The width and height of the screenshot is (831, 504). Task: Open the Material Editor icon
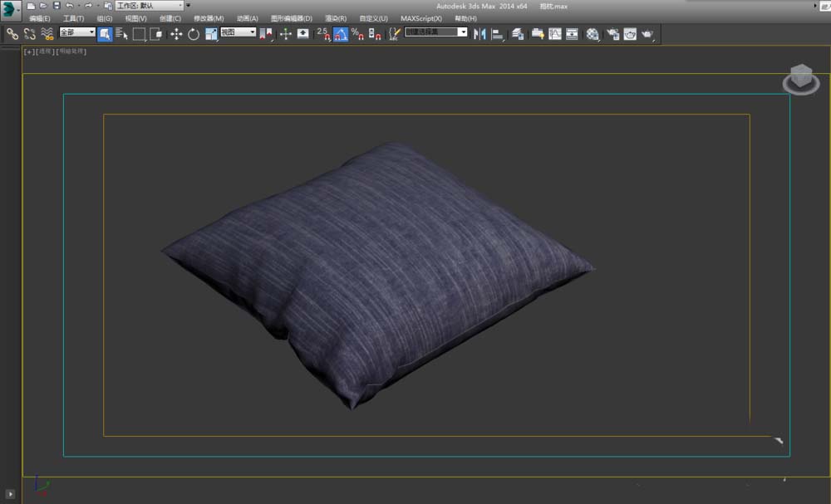593,34
